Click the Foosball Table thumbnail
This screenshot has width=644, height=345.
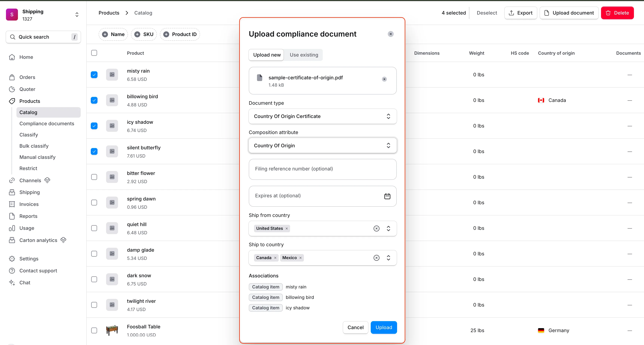[x=112, y=330]
